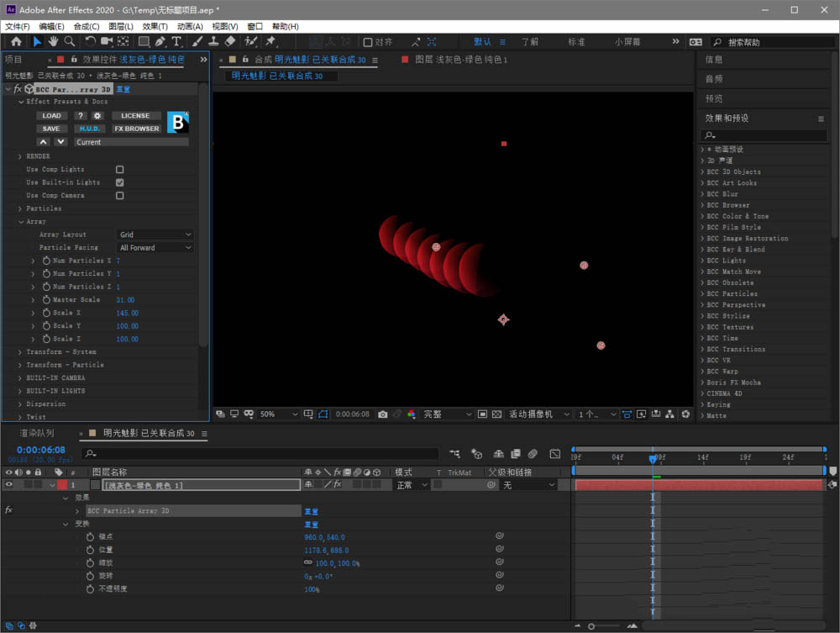
Task: Select the Hand tool in toolbar
Action: pyautogui.click(x=53, y=41)
